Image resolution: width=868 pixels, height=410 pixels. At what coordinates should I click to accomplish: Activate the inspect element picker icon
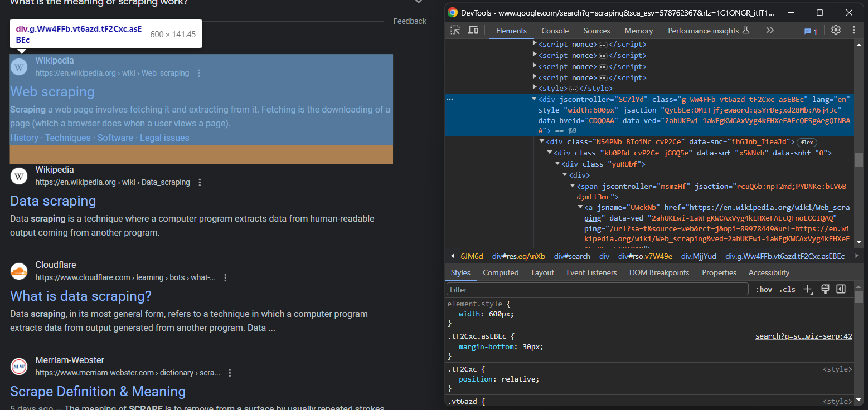pos(456,31)
